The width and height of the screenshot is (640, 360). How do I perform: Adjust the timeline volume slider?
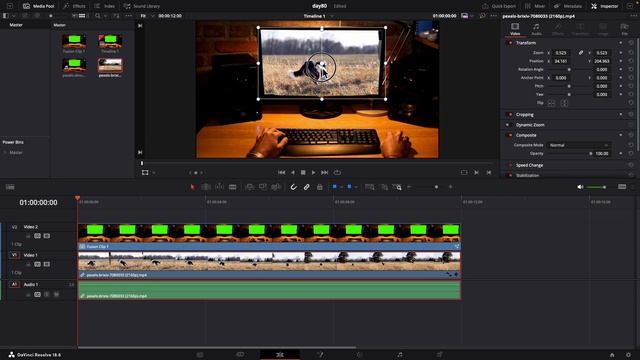[596, 187]
